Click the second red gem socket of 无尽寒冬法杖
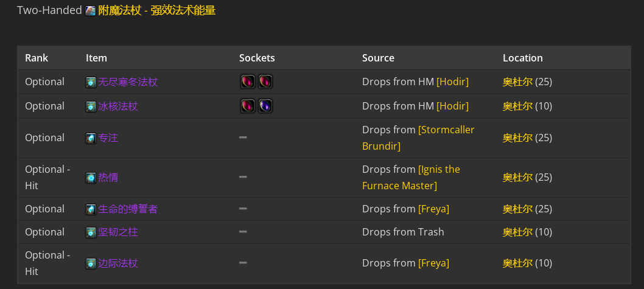Image resolution: width=644 pixels, height=289 pixels. (265, 82)
